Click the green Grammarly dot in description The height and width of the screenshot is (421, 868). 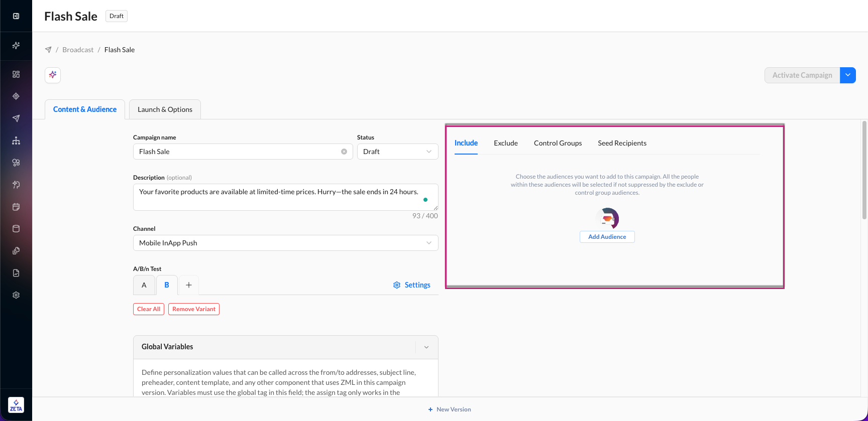click(x=425, y=200)
